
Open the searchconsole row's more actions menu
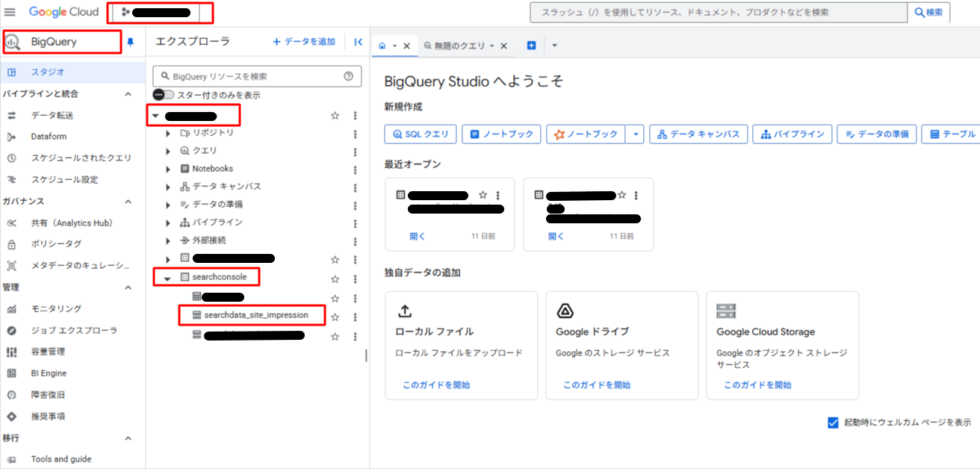[355, 279]
